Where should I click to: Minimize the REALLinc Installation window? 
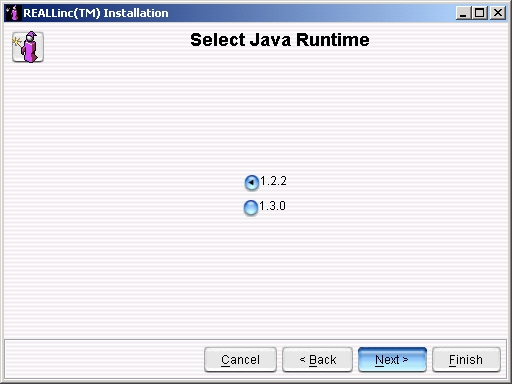tap(463, 13)
